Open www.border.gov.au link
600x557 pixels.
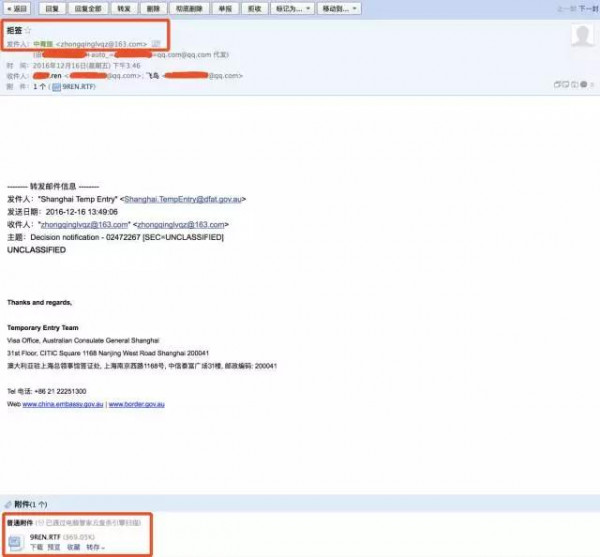click(137, 404)
